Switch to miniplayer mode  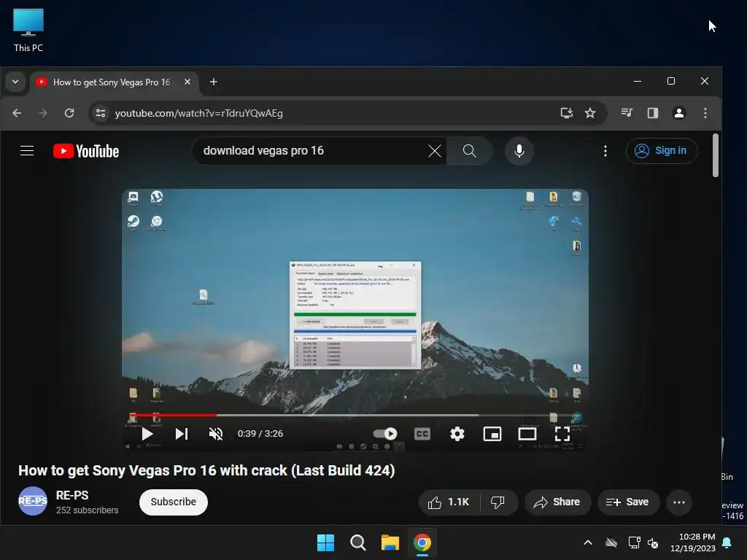(x=492, y=434)
